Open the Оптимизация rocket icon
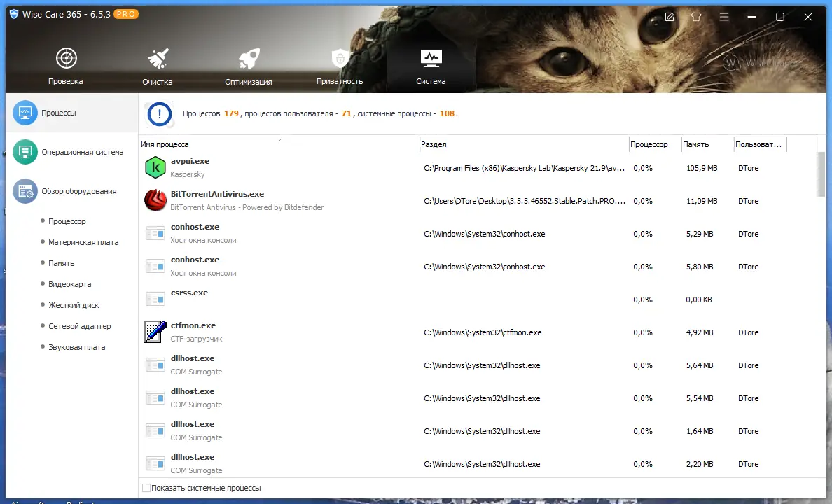832x504 pixels. pos(249,59)
